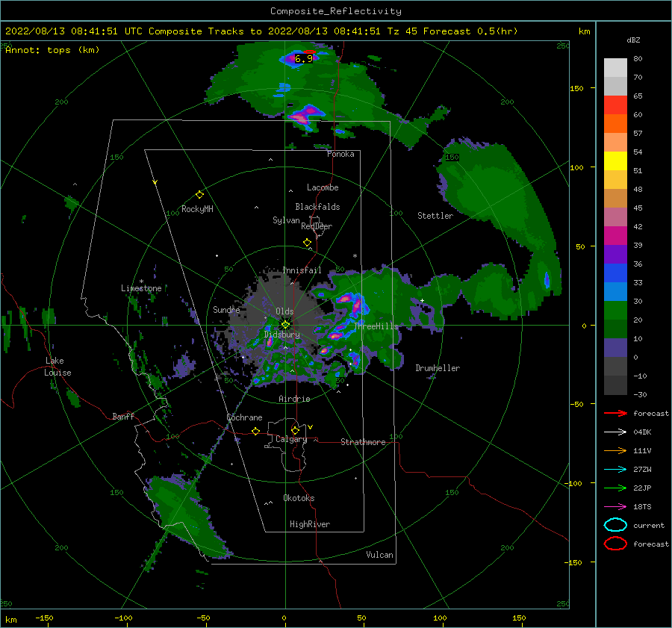Image resolution: width=672 pixels, height=628 pixels.
Task: Click the yellow diamond marker under Cochrane
Action: 255,431
